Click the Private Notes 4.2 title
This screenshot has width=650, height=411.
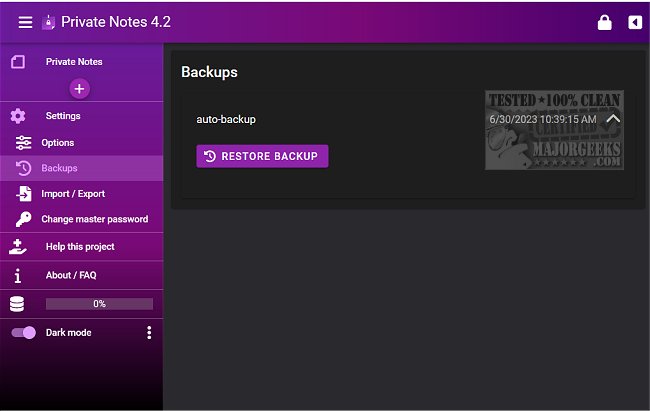pos(116,22)
